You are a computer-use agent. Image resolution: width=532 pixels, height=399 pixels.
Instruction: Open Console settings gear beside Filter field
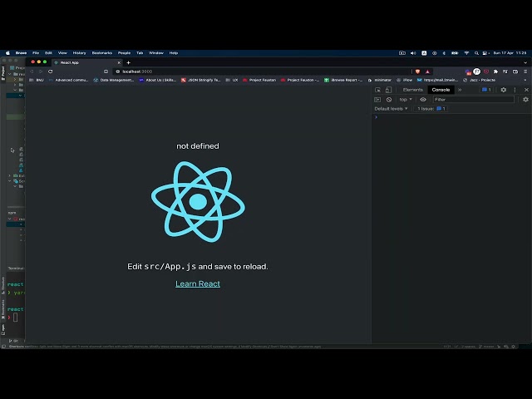525,100
